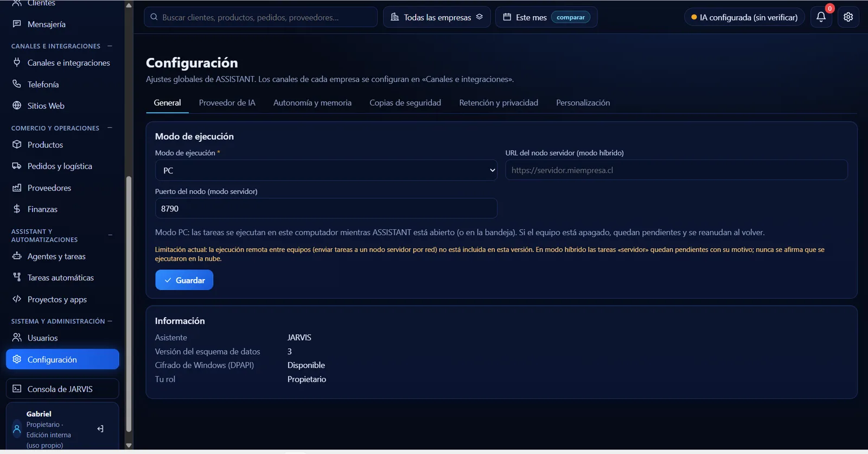
Task: Click Gabriel's user avatar icon
Action: coord(17,429)
